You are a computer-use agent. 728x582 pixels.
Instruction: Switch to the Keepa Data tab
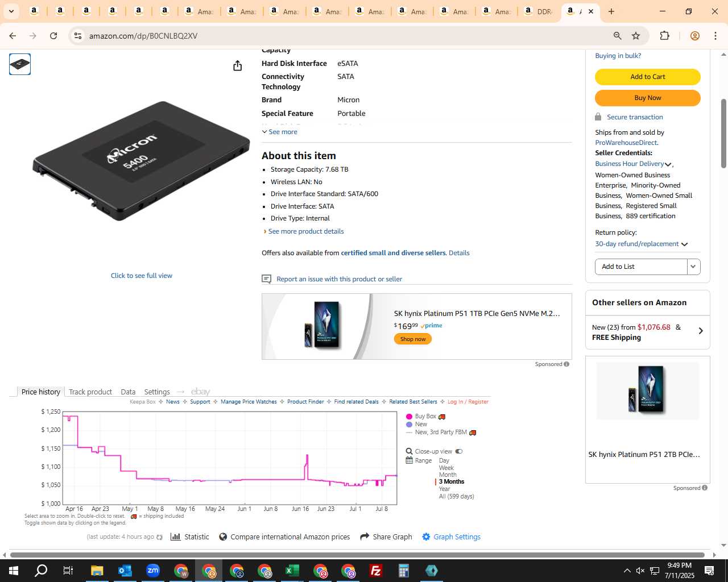(128, 392)
